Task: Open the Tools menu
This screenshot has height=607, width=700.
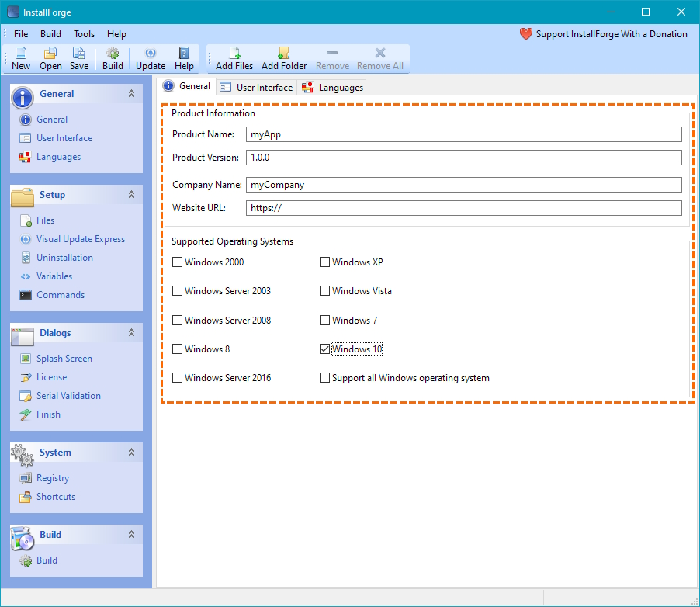Action: [x=85, y=34]
